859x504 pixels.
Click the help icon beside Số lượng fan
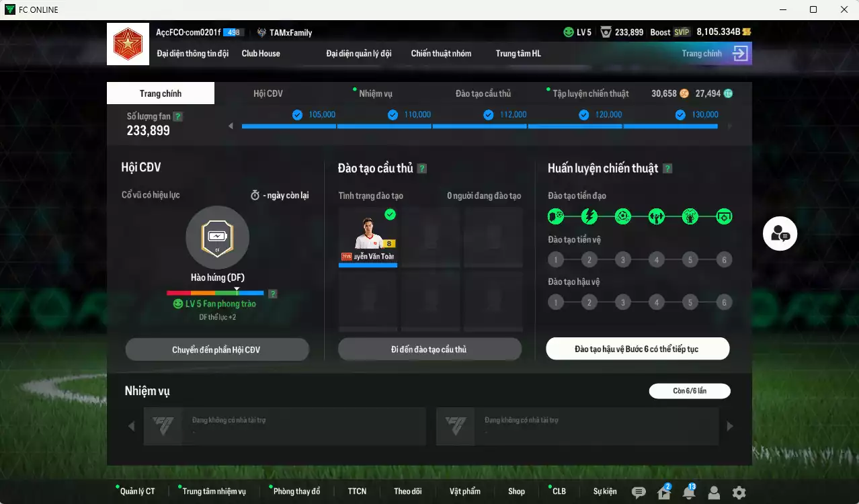coord(177,116)
